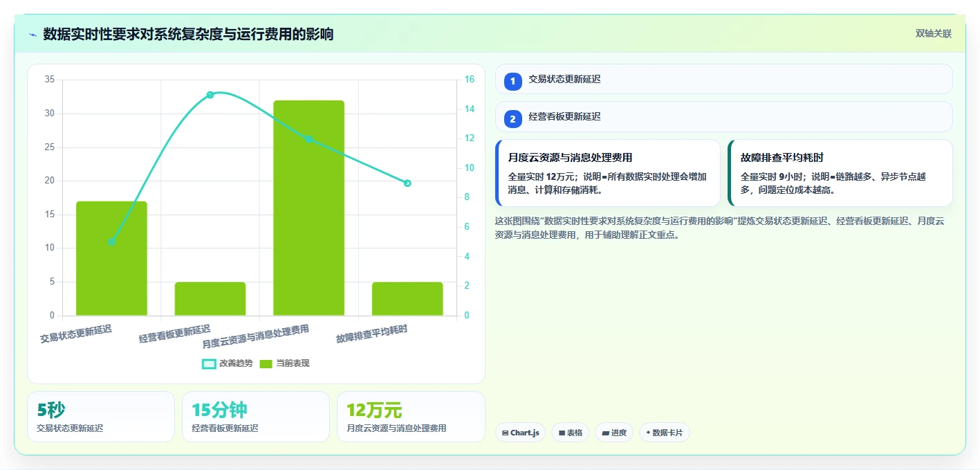This screenshot has height=470, width=980.
Task: Toggle the 当前表现 legend entry
Action: (284, 363)
